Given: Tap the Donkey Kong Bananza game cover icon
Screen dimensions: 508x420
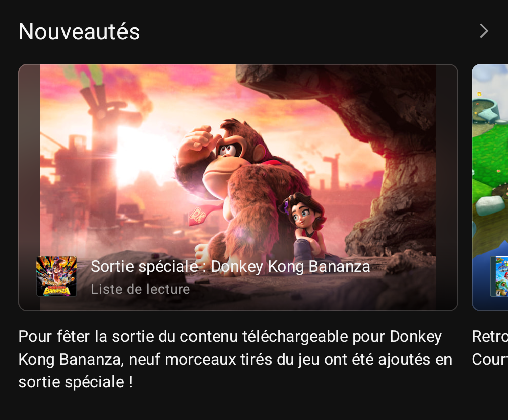Looking at the screenshot, I should click(x=56, y=276).
